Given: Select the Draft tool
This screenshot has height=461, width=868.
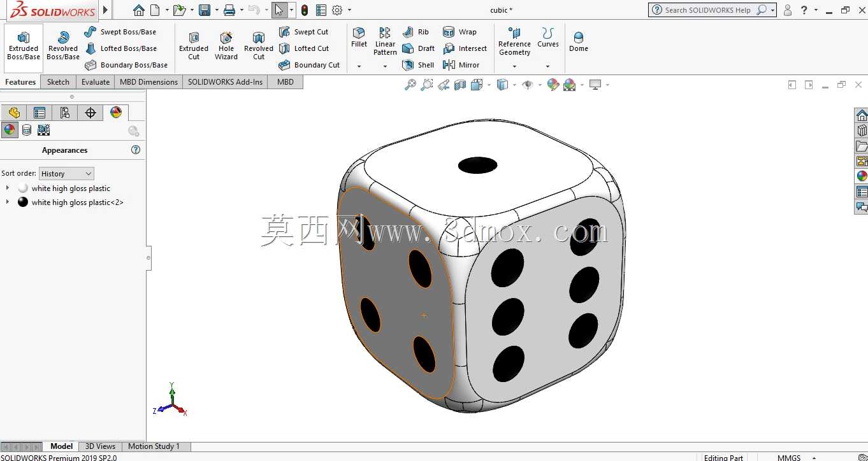Looking at the screenshot, I should (419, 48).
